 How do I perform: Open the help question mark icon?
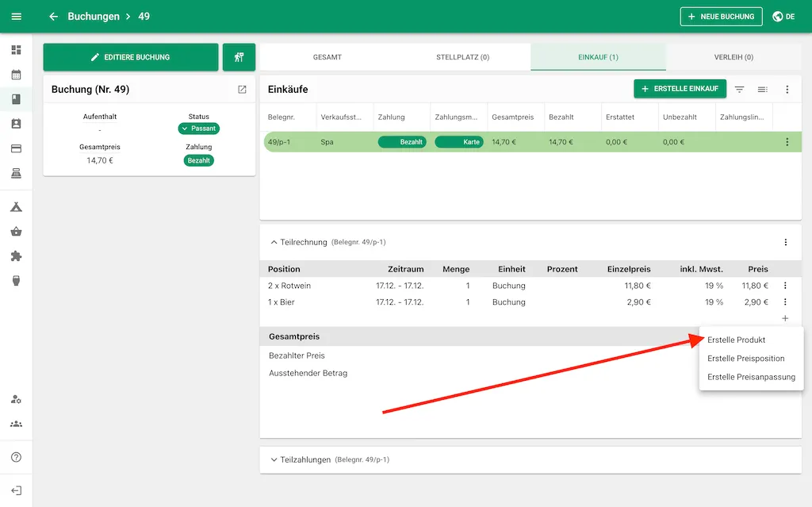click(x=16, y=457)
